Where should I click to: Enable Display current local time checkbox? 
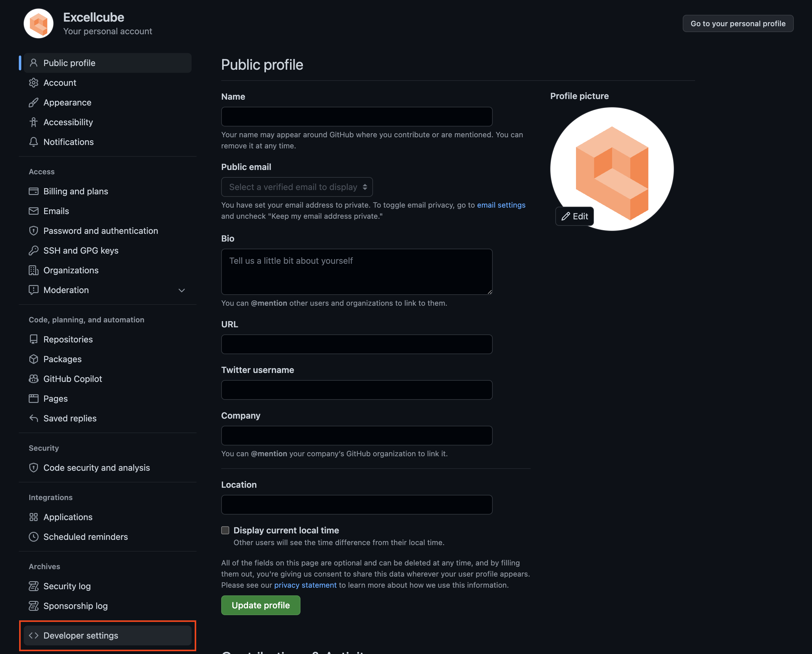(225, 530)
